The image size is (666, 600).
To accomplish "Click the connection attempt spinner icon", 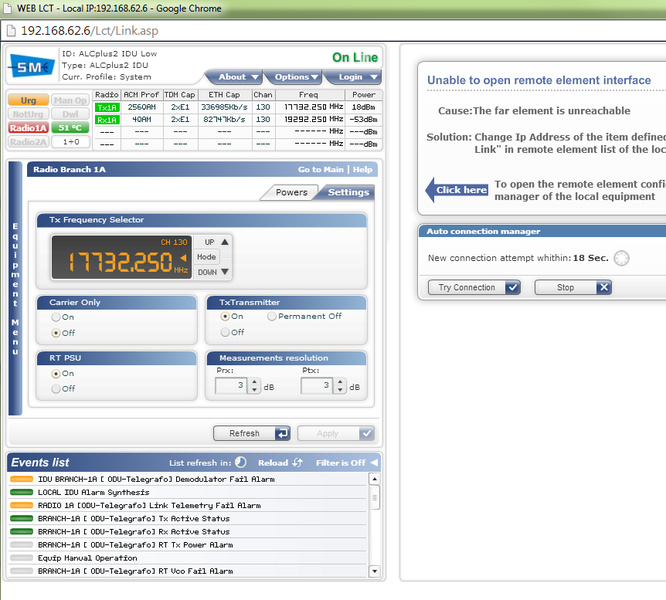I will tap(621, 258).
